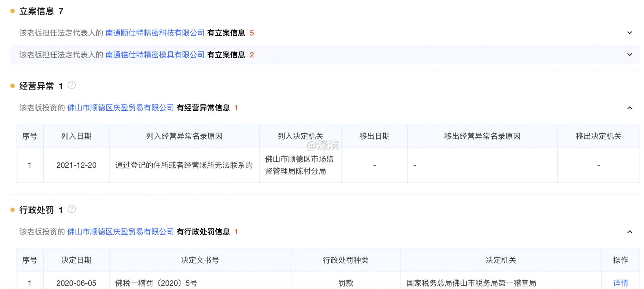Open 佛山市顺德区庆盈贸易有限公司 link in 行政处罚 section
The height and width of the screenshot is (289, 644).
point(120,232)
